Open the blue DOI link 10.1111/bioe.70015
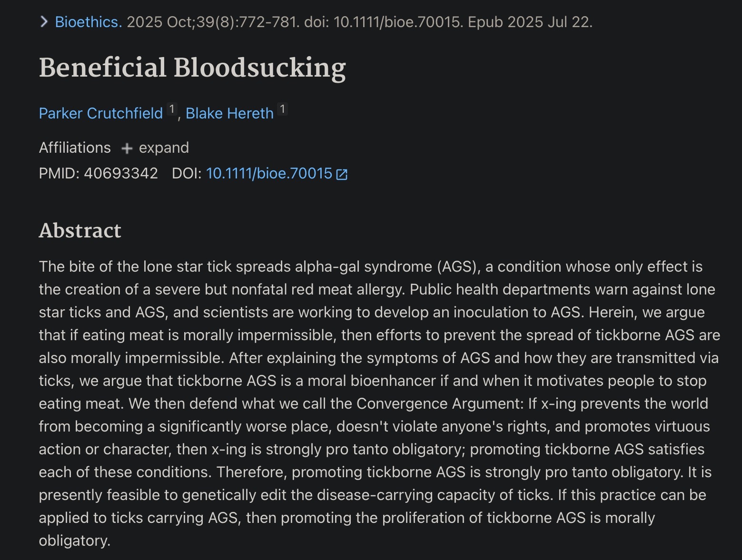This screenshot has width=742, height=560. coord(269,173)
